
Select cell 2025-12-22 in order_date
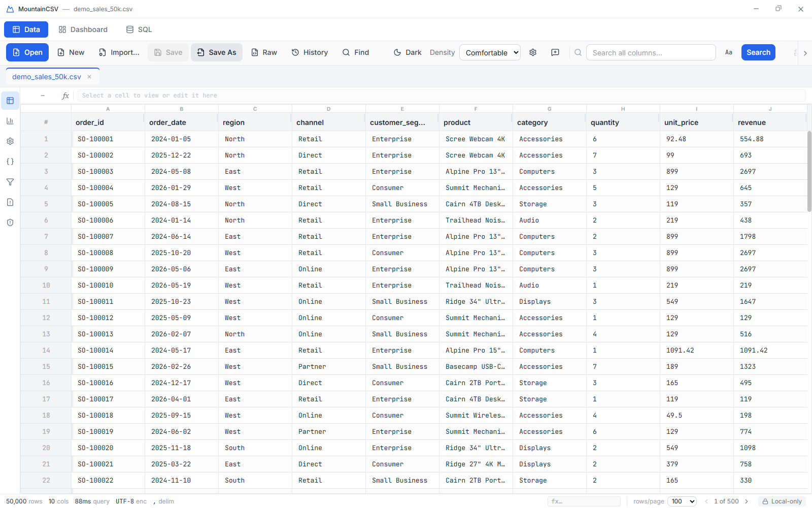pyautogui.click(x=182, y=155)
